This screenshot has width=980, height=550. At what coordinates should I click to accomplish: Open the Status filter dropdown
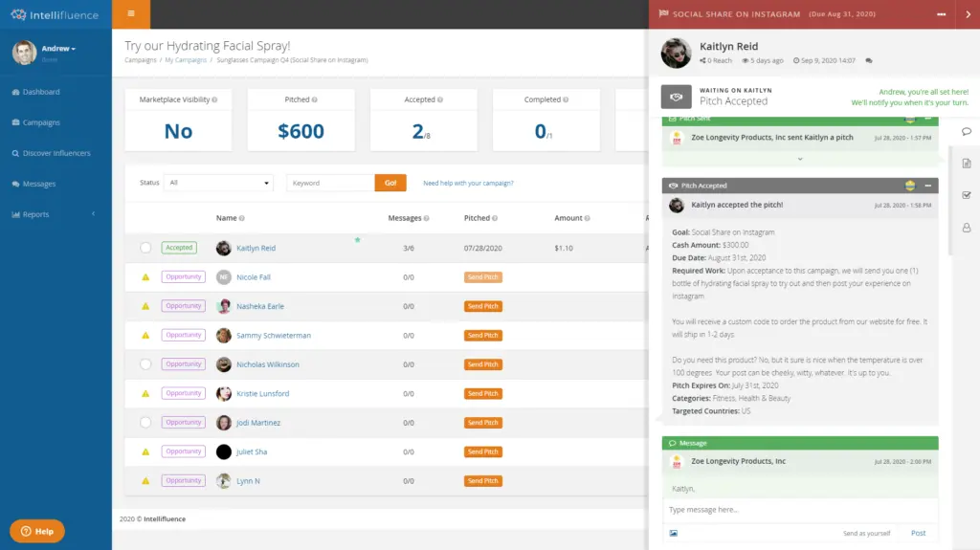pyautogui.click(x=219, y=183)
